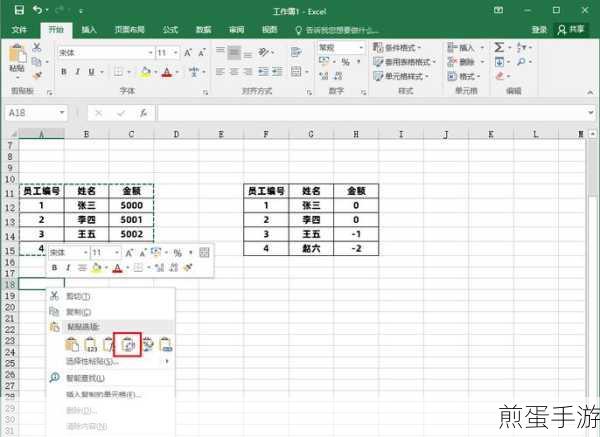
Task: Click the ribbon red font color A swatch
Action: click(166, 72)
